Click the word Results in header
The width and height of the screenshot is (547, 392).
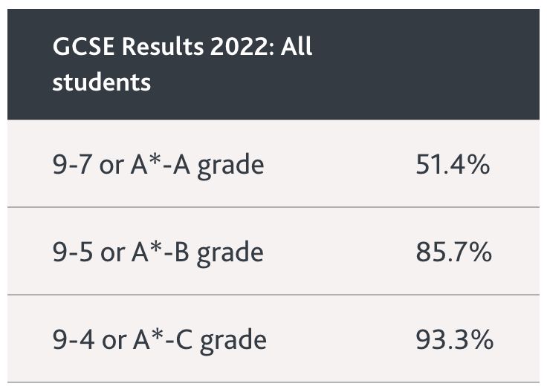pyautogui.click(x=163, y=46)
